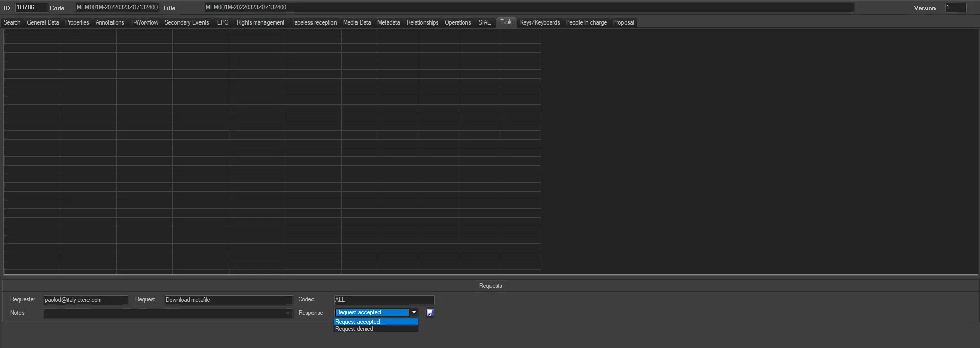Click the Codec field containing ALL
The image size is (980, 348).
click(x=384, y=300)
